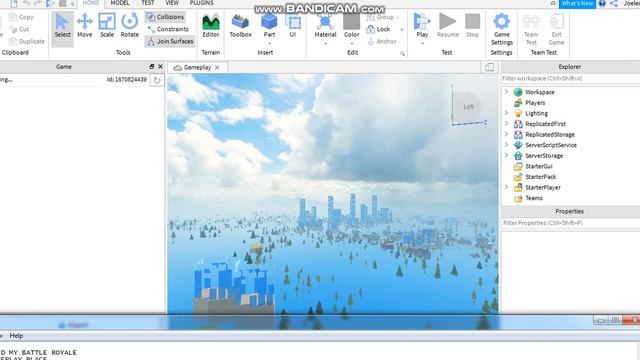The height and width of the screenshot is (360, 640).
Task: Click the Copy clipboard button
Action: click(x=21, y=17)
